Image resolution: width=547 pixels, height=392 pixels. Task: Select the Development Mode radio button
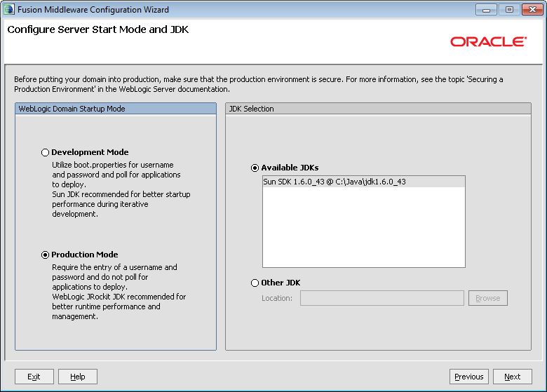[45, 152]
